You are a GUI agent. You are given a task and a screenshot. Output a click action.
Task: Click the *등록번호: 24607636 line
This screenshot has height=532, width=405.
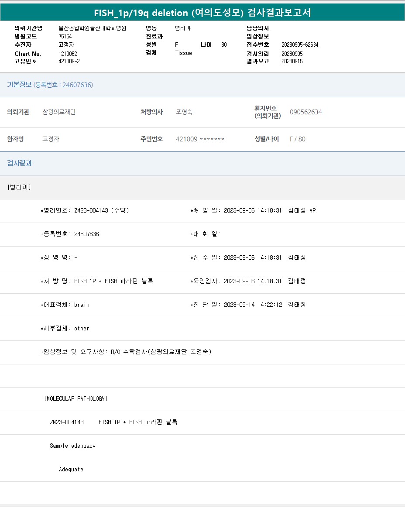point(70,234)
